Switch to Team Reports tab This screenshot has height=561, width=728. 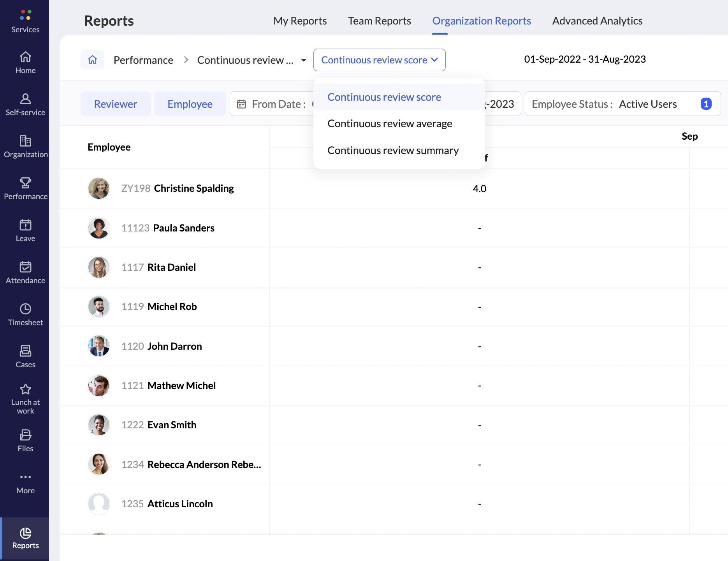[x=379, y=21]
